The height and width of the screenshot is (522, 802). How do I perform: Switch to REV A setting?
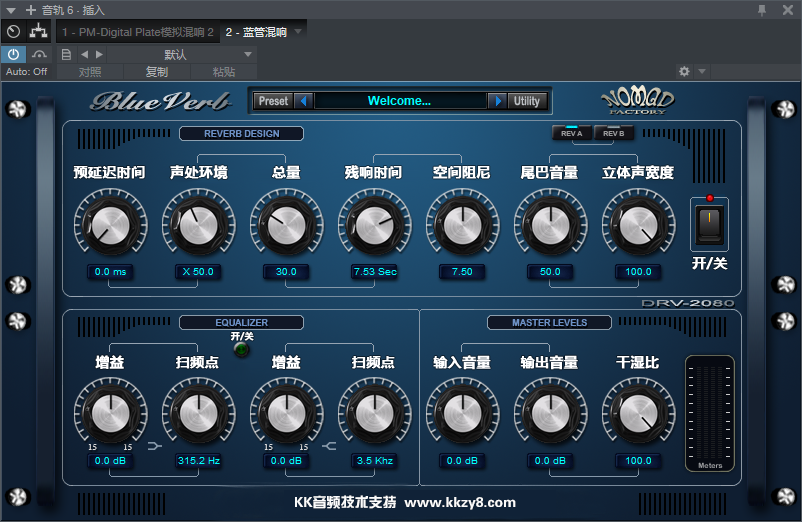pos(572,133)
